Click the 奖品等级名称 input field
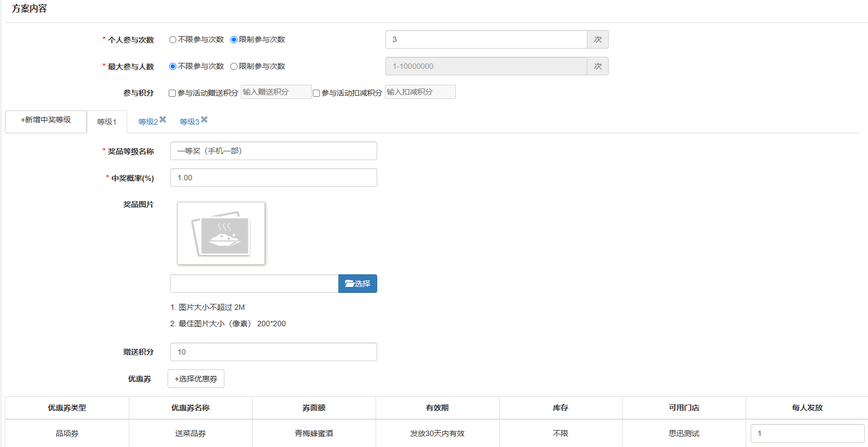This screenshot has width=868, height=447. click(x=274, y=151)
